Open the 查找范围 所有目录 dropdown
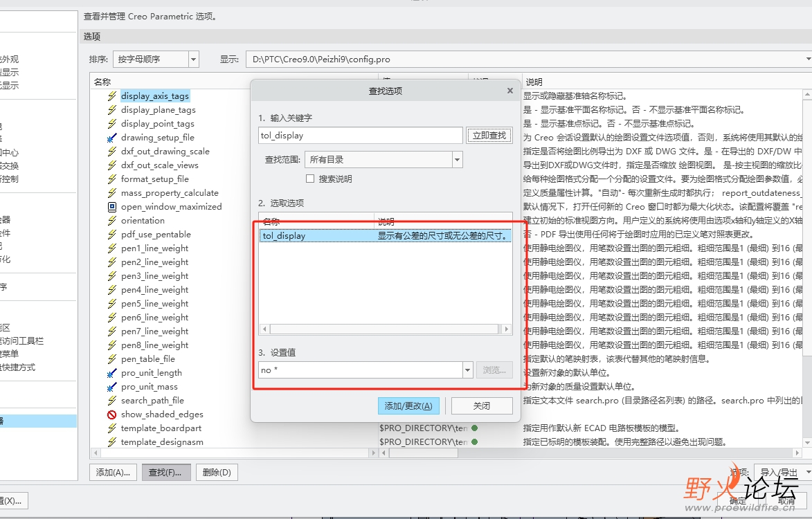The image size is (812, 519). click(x=457, y=160)
